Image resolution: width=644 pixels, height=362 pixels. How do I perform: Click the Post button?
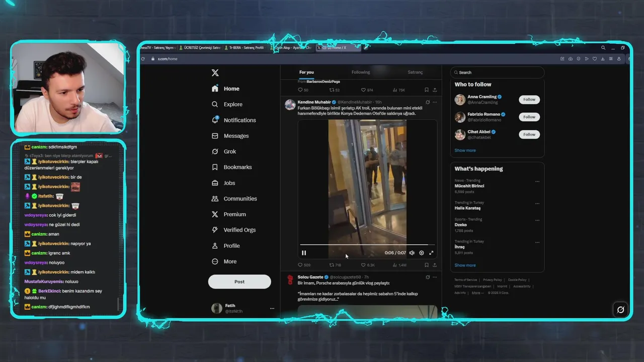(x=239, y=282)
